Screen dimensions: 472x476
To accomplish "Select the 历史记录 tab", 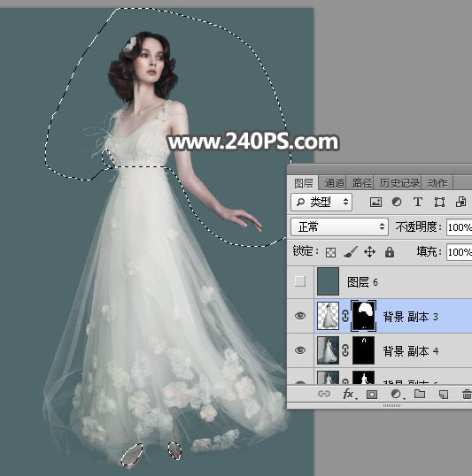I will click(398, 183).
